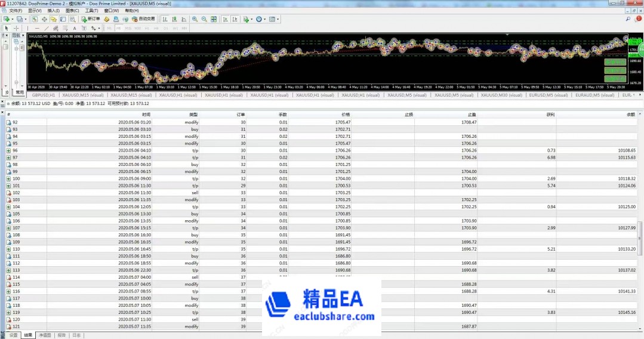
Task: Toggle the 自动交易 (AutoTrading) button
Action: [140, 19]
